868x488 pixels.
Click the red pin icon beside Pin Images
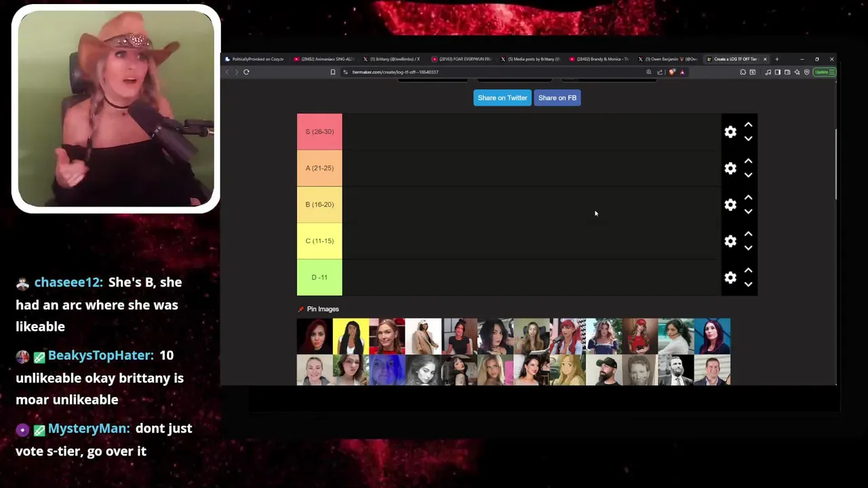click(x=300, y=309)
